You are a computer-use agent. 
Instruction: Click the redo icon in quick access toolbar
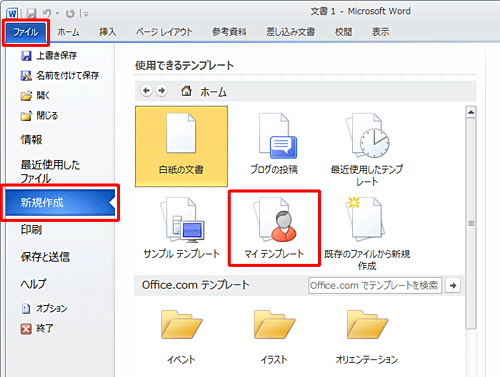point(70,14)
